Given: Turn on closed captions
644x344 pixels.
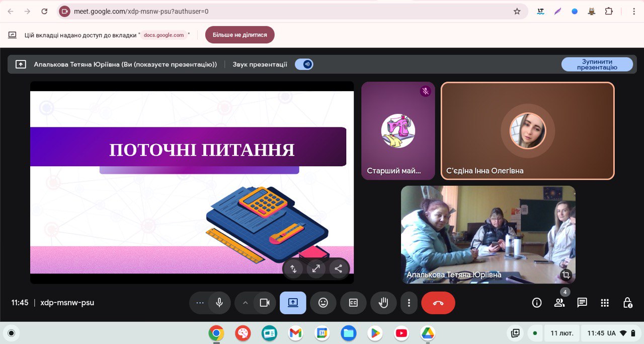Looking at the screenshot, I should (353, 303).
